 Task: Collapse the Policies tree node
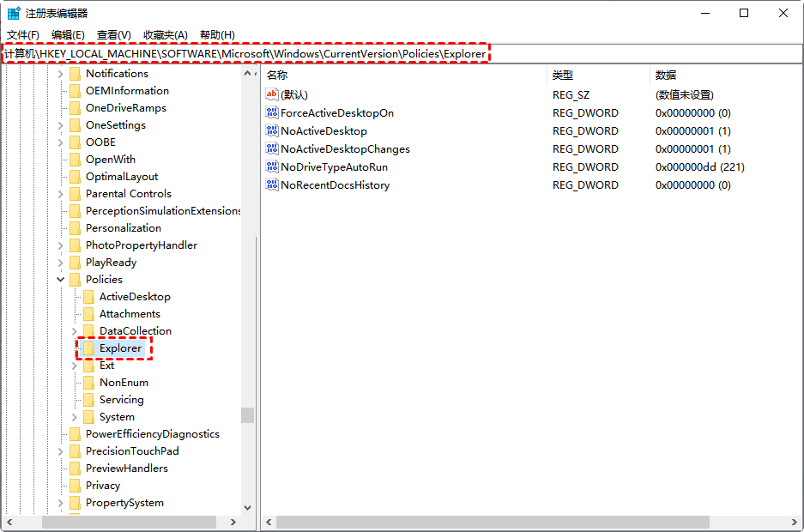click(x=61, y=280)
